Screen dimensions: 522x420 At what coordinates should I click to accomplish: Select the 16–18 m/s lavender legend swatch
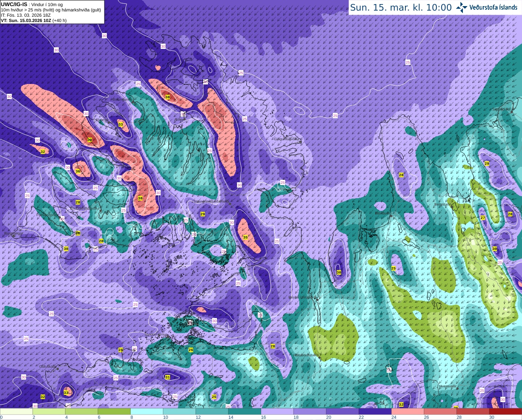tap(277, 411)
